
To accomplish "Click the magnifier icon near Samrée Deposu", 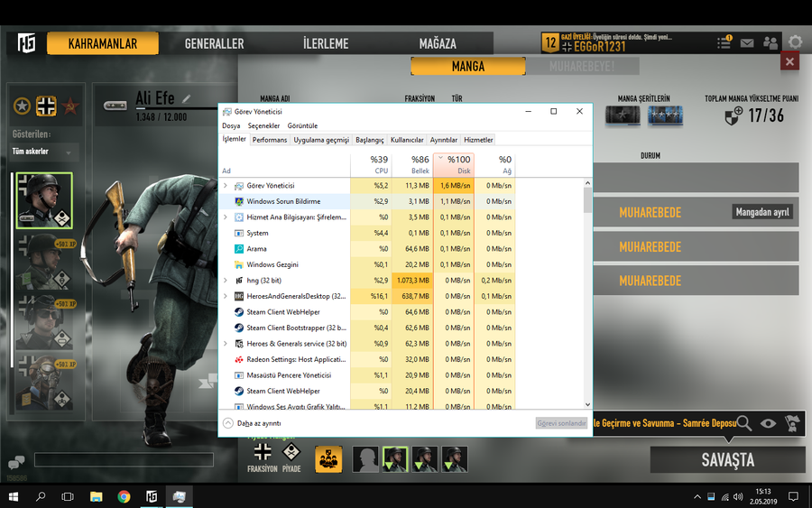I will tap(744, 423).
